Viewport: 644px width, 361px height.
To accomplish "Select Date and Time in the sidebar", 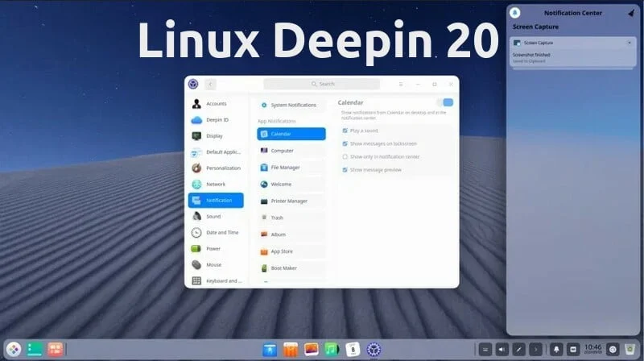I will [216, 232].
